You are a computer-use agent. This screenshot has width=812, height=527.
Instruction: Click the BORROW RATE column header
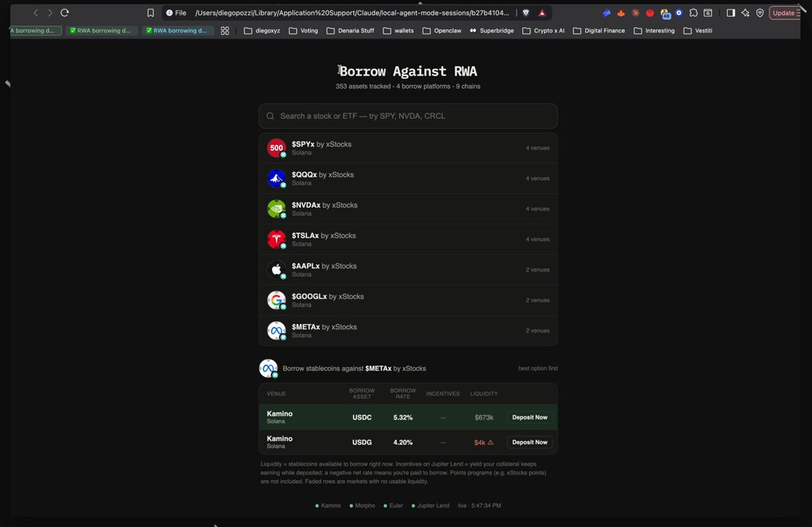click(403, 394)
